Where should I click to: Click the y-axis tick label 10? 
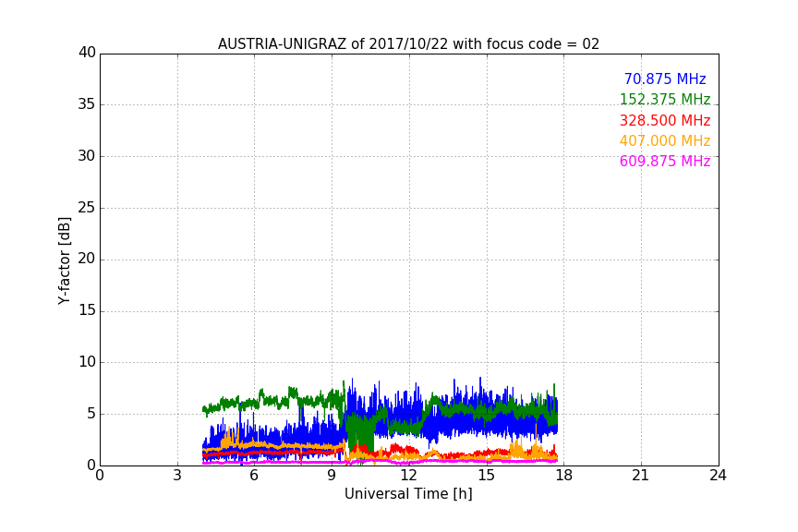[x=87, y=362]
